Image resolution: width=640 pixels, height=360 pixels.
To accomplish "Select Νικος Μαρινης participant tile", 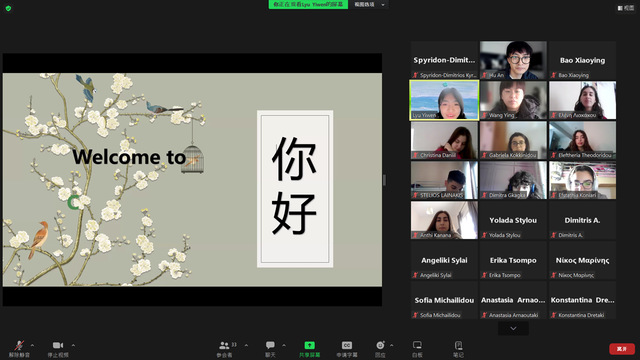I will click(x=582, y=260).
